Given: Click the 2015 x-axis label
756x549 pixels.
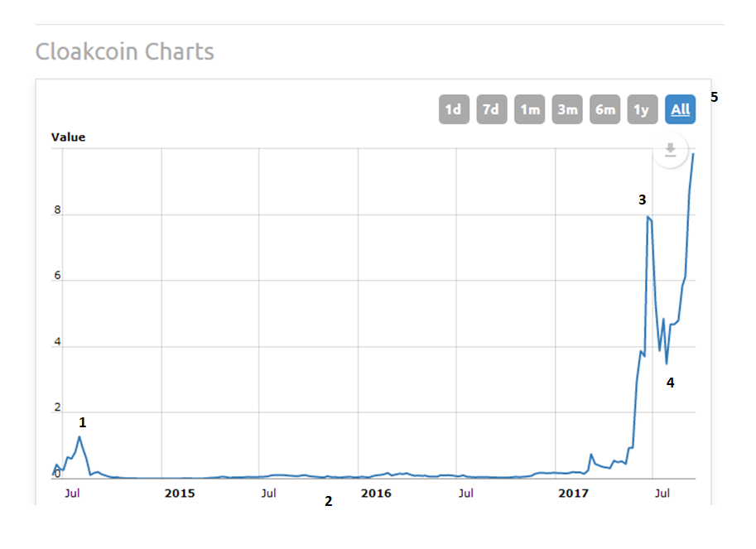Looking at the screenshot, I should coord(180,494).
